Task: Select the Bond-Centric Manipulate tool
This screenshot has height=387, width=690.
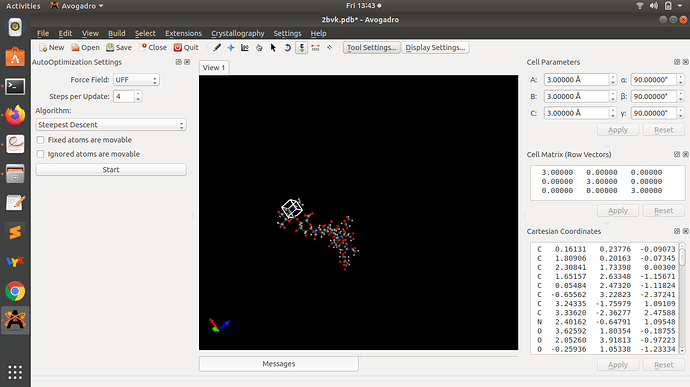Action: [245, 48]
